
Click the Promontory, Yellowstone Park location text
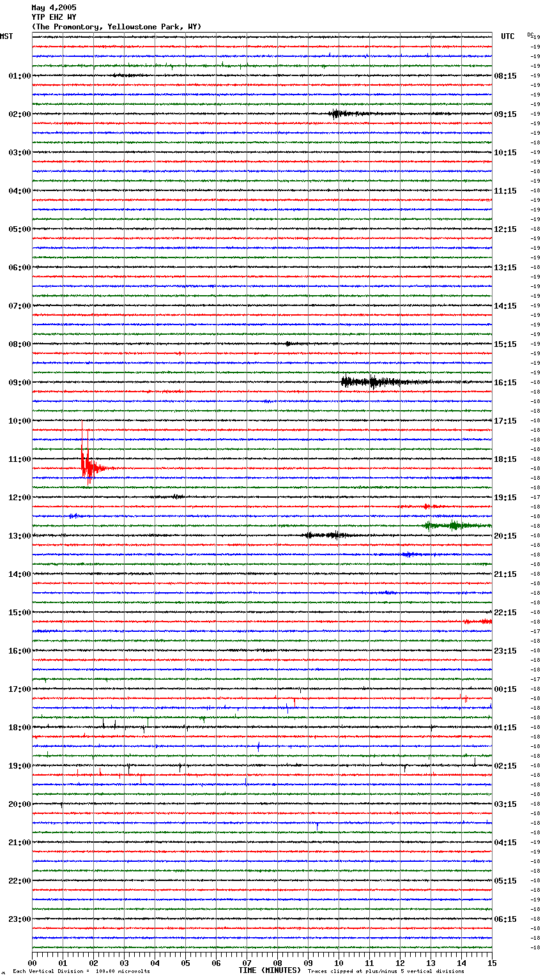[x=116, y=27]
